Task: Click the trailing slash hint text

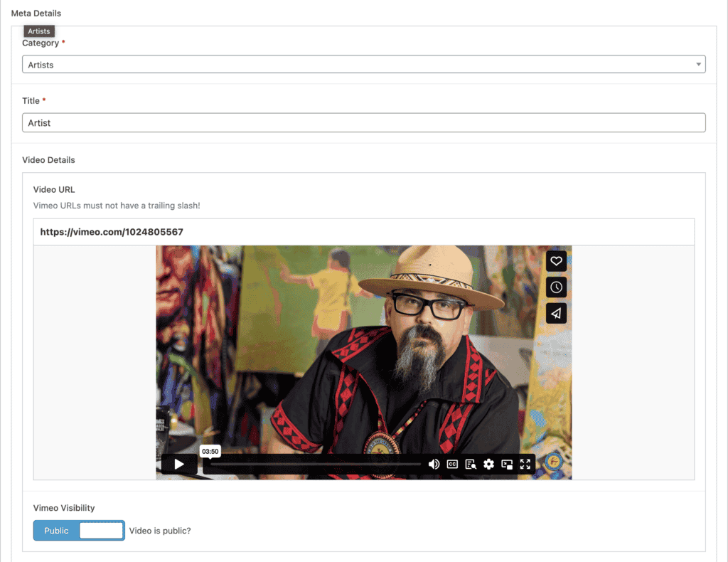Action: (117, 206)
